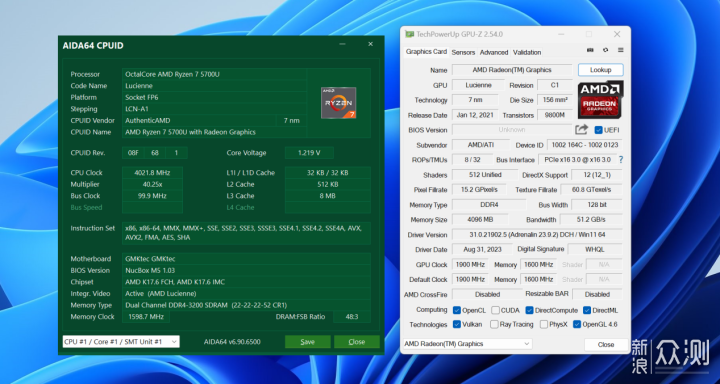Open the GPU-Z hamburger menu
The height and width of the screenshot is (384, 720).
point(620,50)
